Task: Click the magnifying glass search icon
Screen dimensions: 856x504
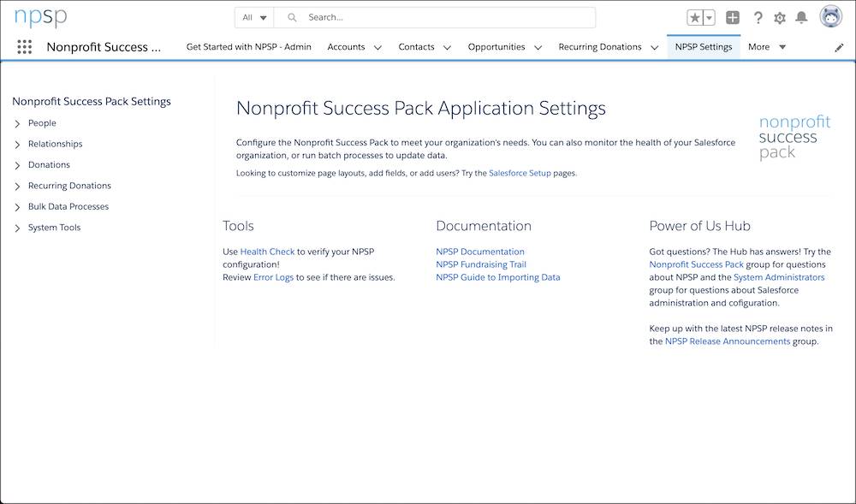Action: [291, 15]
